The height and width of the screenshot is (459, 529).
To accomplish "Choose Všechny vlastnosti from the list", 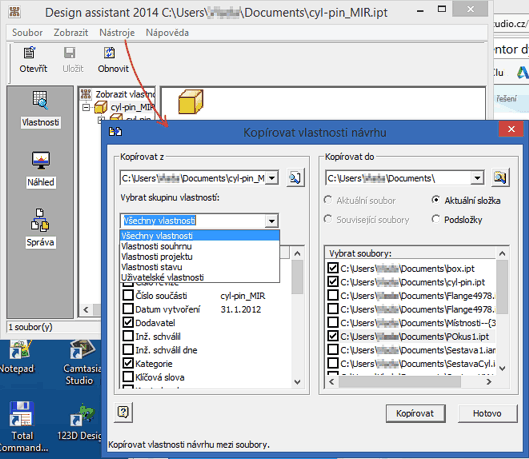I will (x=200, y=235).
